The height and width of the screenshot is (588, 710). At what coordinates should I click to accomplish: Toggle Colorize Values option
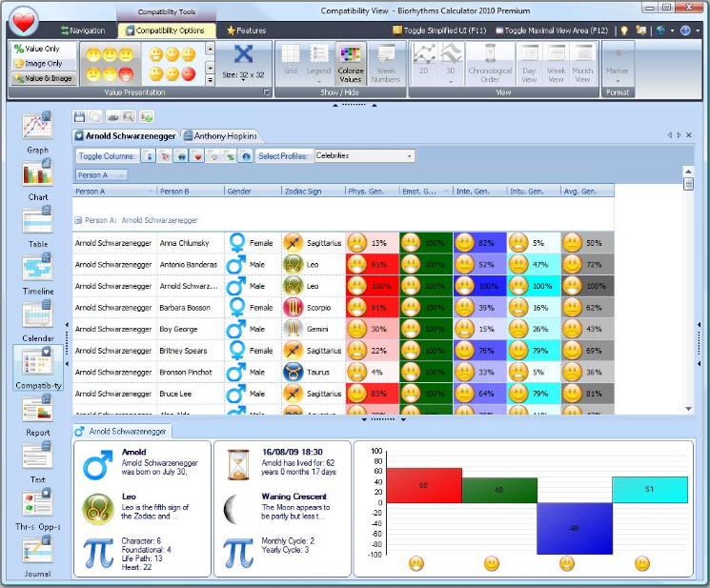(351, 63)
